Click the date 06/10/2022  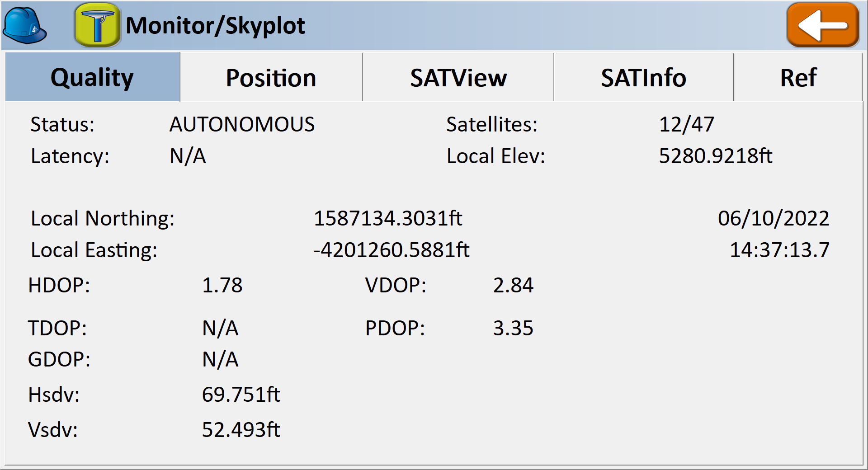[x=773, y=218]
